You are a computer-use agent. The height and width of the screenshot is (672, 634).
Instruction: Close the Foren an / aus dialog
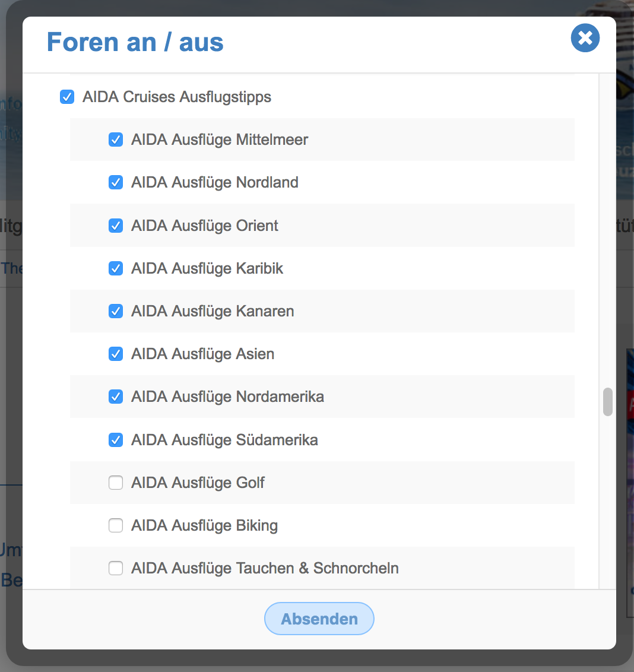point(585,39)
